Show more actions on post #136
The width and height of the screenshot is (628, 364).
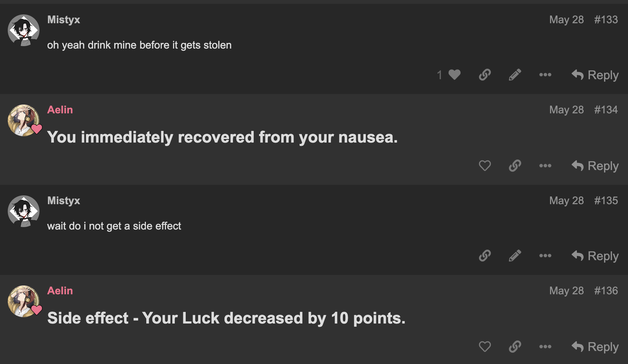click(545, 346)
